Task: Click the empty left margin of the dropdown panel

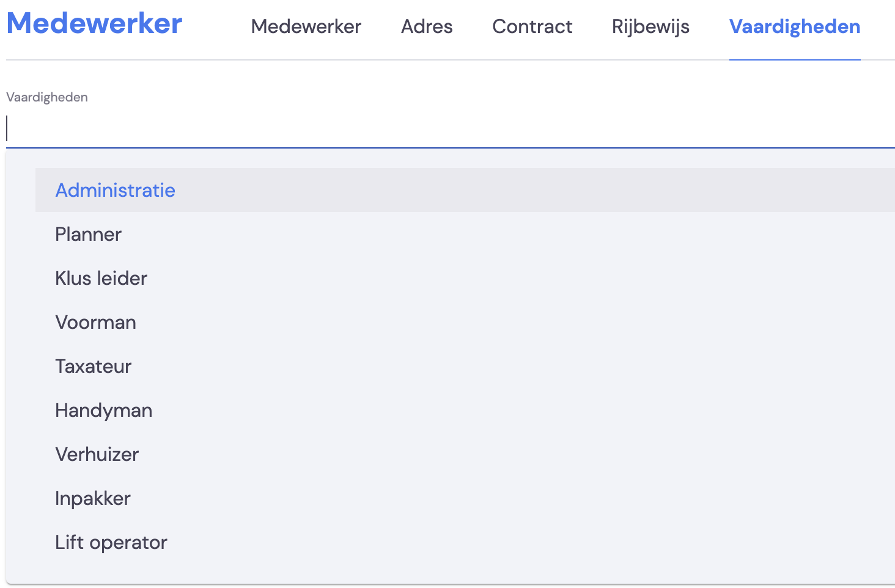Action: [x=21, y=367]
